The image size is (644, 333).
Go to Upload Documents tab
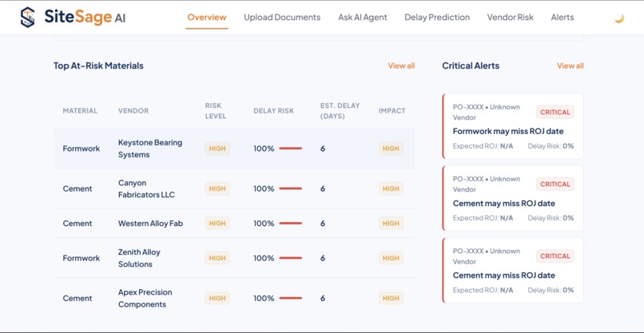(x=282, y=18)
